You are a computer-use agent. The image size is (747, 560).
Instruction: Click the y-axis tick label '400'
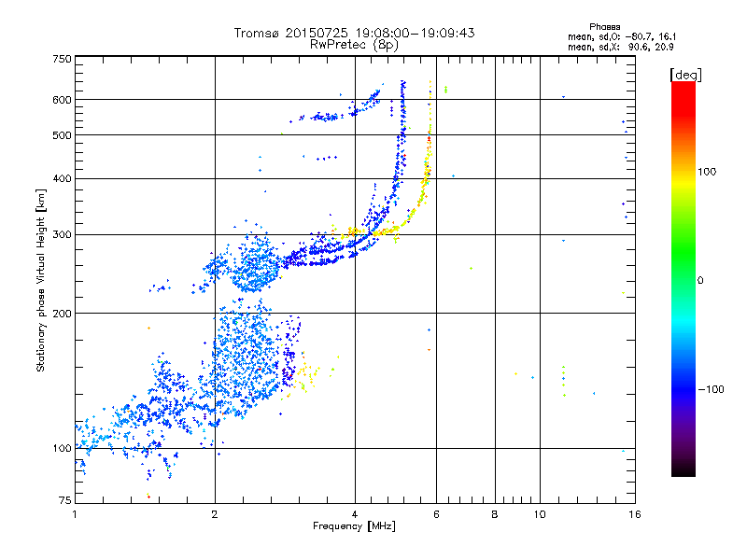pyautogui.click(x=62, y=178)
